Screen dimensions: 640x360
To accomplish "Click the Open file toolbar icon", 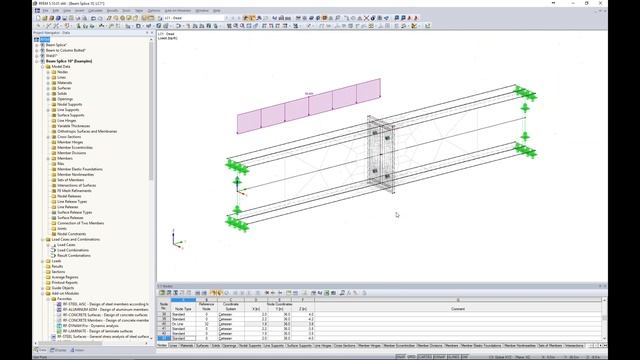I will pos(45,18).
